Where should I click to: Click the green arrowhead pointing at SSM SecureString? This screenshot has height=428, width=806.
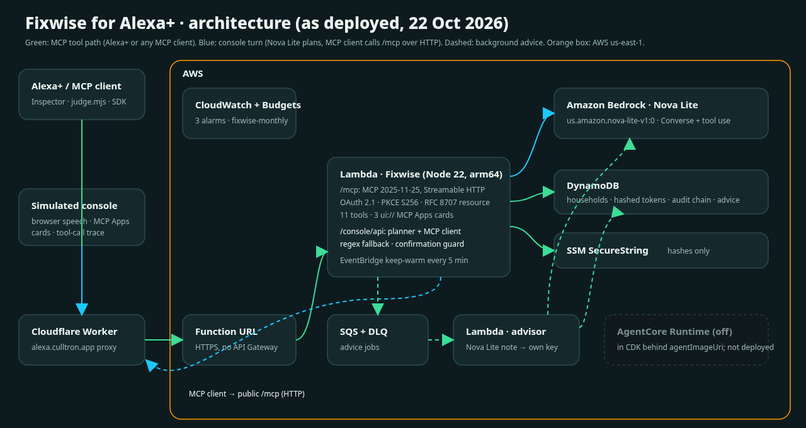click(548, 251)
